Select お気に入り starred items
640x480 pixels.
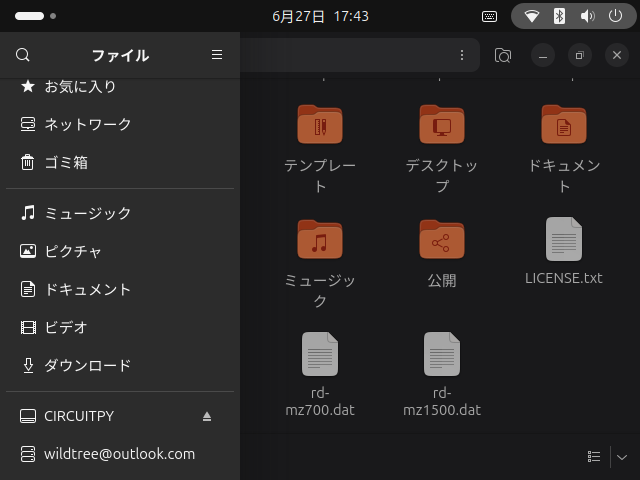click(120, 86)
